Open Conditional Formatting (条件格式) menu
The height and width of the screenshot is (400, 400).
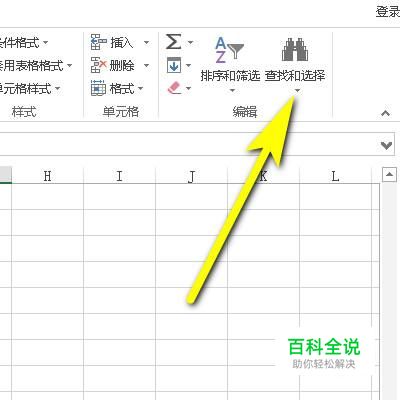23,43
